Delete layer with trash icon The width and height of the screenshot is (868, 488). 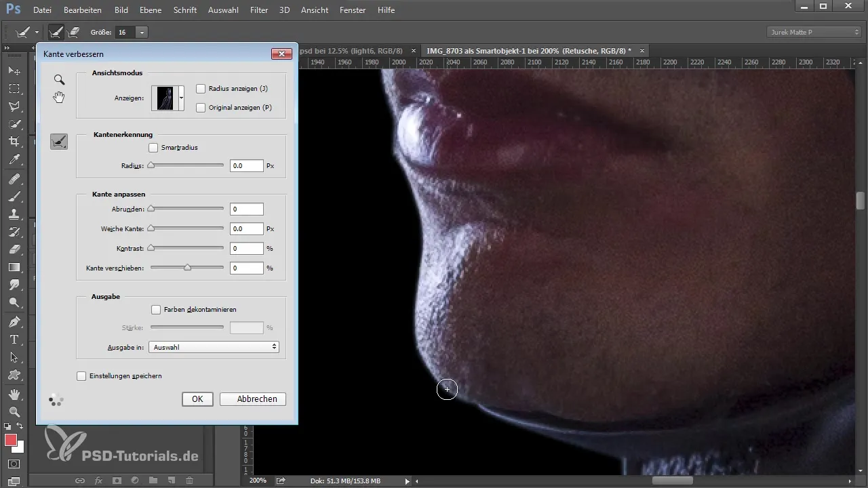tap(190, 481)
